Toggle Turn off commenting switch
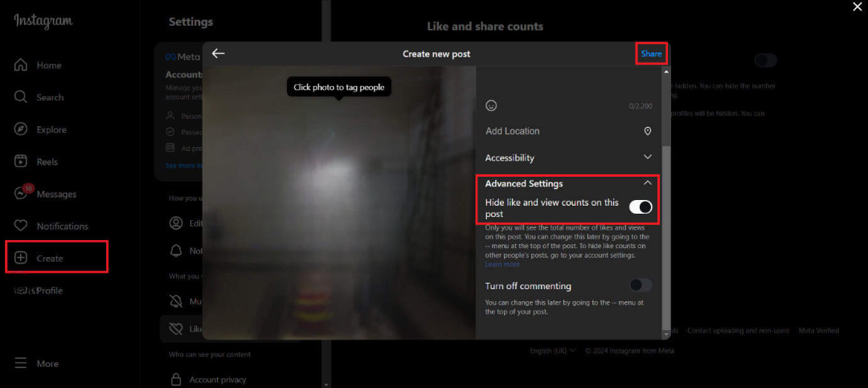 pyautogui.click(x=641, y=285)
